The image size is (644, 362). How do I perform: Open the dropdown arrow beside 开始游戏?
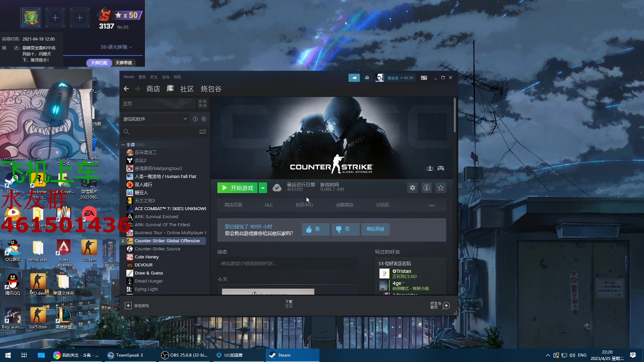pos(263,188)
